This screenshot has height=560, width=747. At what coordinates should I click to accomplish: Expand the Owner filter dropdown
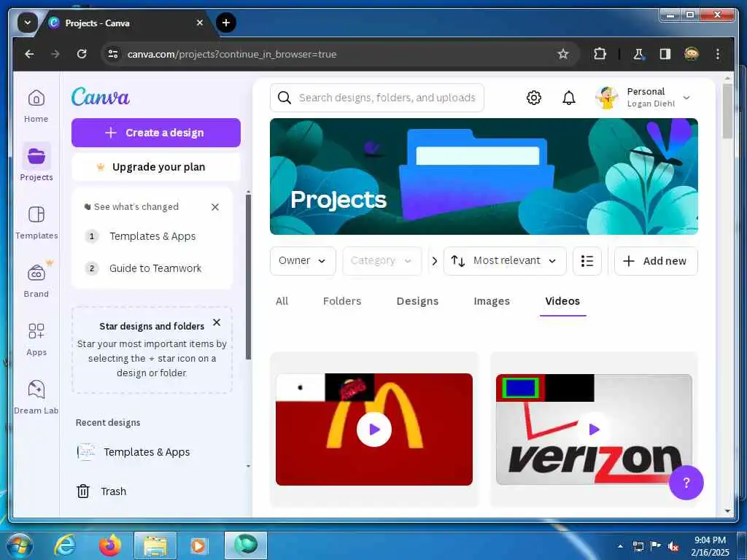(x=303, y=260)
